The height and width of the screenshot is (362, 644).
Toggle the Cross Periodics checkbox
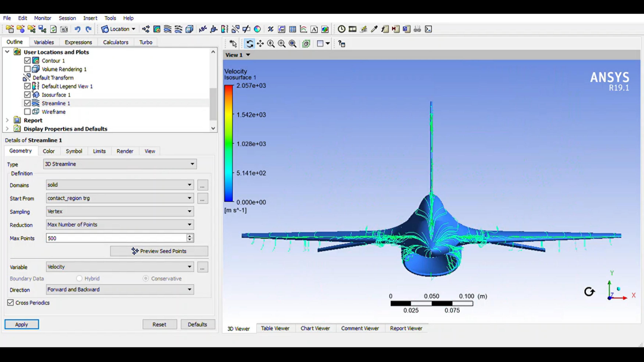click(x=10, y=302)
